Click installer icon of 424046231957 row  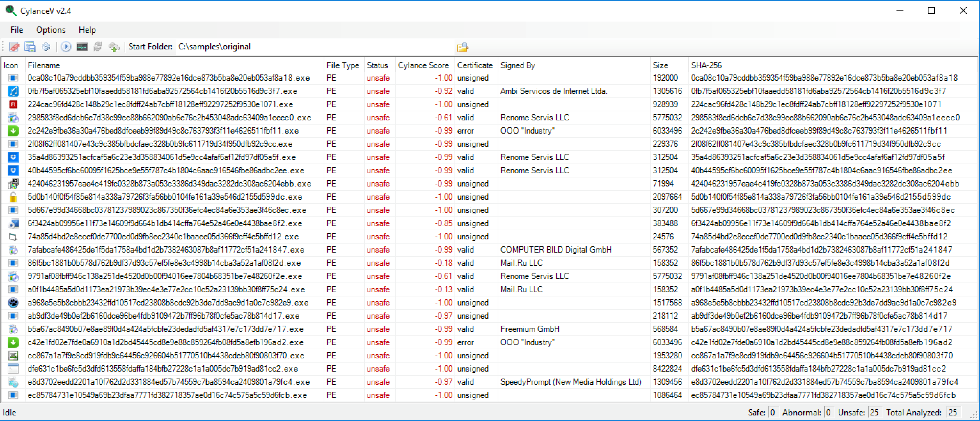pos(13,184)
